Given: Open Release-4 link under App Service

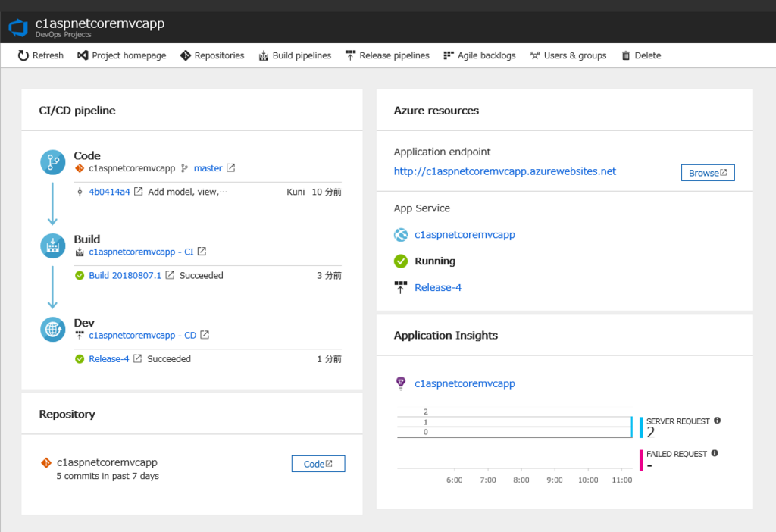Looking at the screenshot, I should 438,287.
